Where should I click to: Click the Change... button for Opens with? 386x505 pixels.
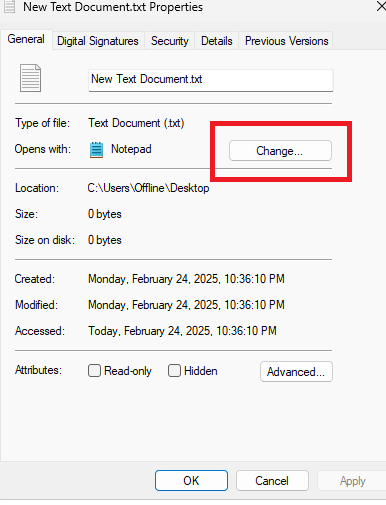pos(280,151)
